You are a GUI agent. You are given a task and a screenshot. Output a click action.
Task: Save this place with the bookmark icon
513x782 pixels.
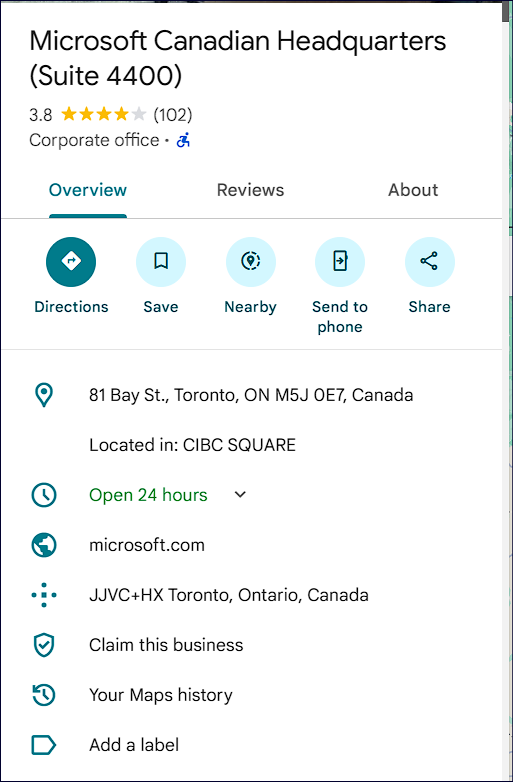coord(161,261)
